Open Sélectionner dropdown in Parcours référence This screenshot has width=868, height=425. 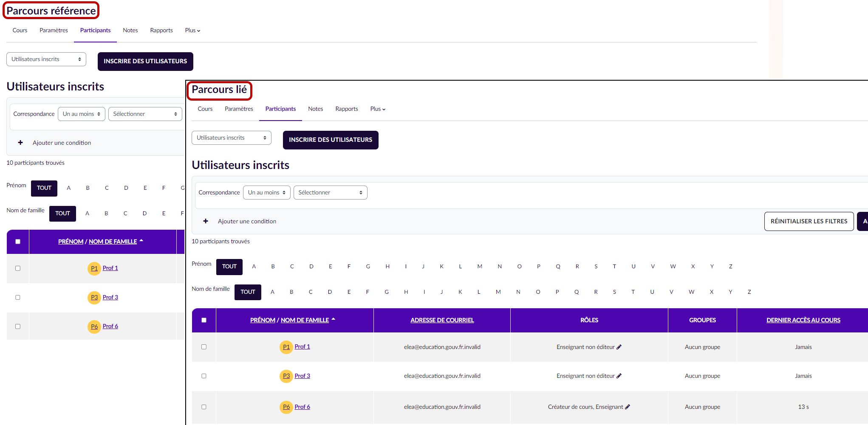tap(145, 114)
